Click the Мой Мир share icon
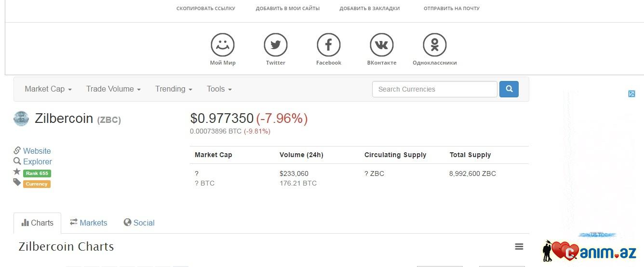 coord(223,45)
